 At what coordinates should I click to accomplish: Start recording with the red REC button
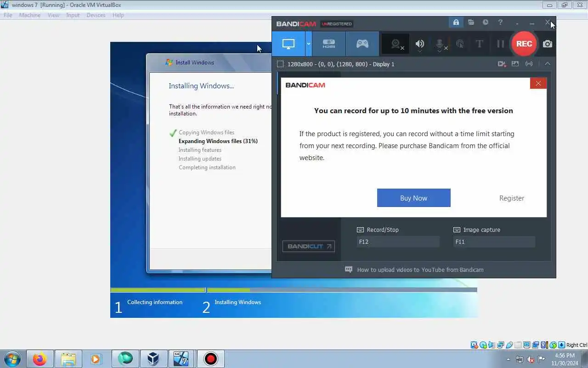[524, 44]
